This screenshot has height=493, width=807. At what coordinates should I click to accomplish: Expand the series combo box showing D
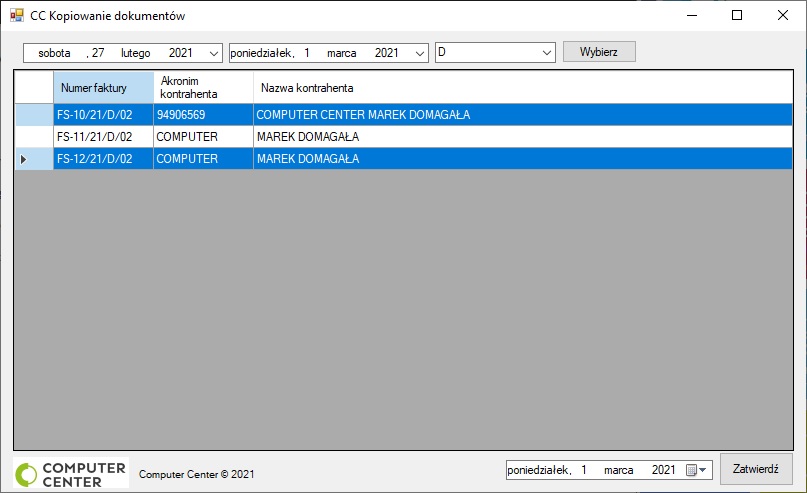[547, 52]
